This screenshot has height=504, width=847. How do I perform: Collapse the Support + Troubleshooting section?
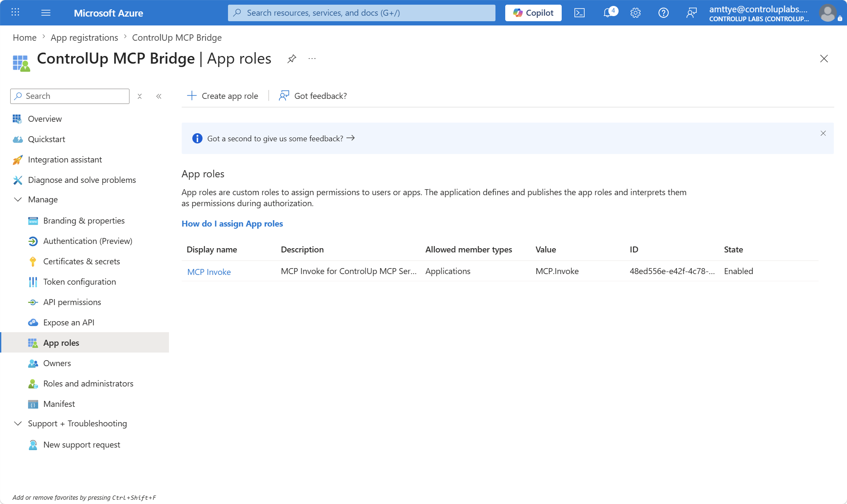(18, 423)
